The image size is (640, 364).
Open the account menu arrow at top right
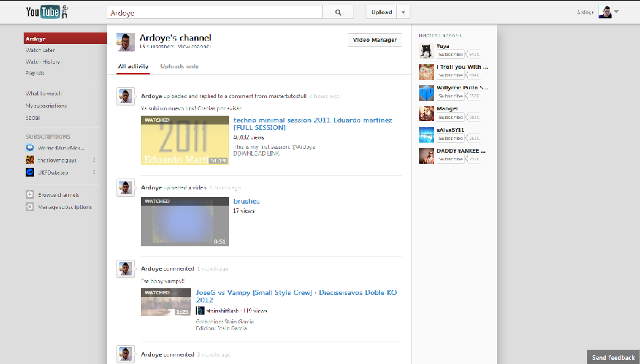click(x=616, y=12)
